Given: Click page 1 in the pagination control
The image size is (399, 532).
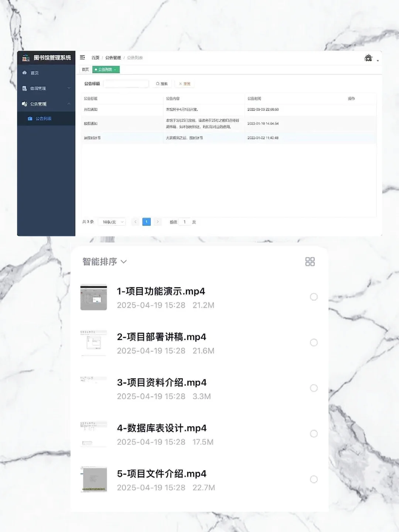Looking at the screenshot, I should pos(147,222).
